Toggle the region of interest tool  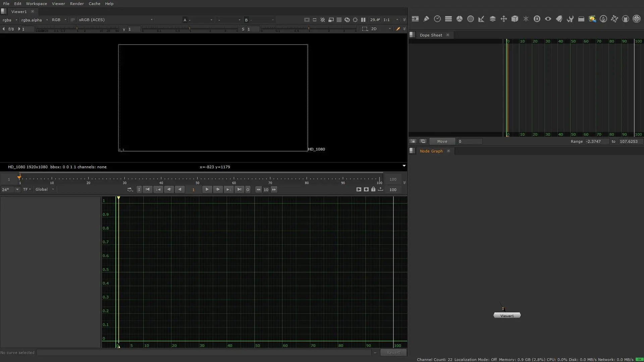coord(365,29)
